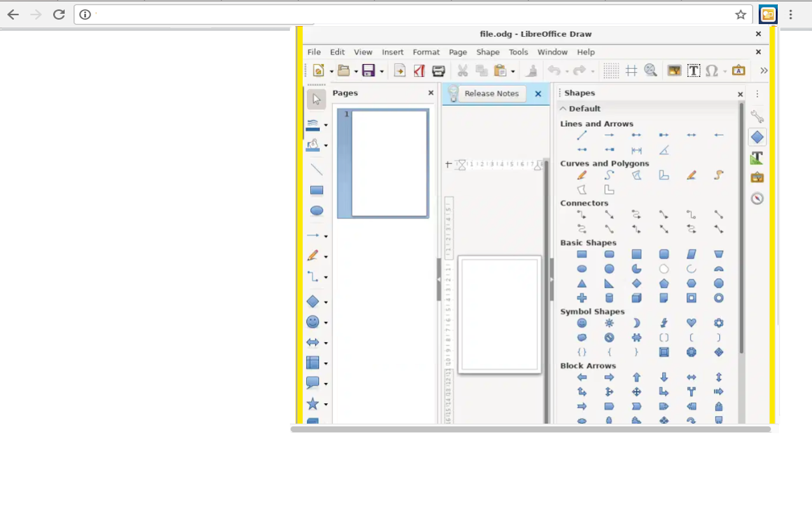Toggle Display Grid in toolbar
This screenshot has height=508, width=812.
coord(611,70)
